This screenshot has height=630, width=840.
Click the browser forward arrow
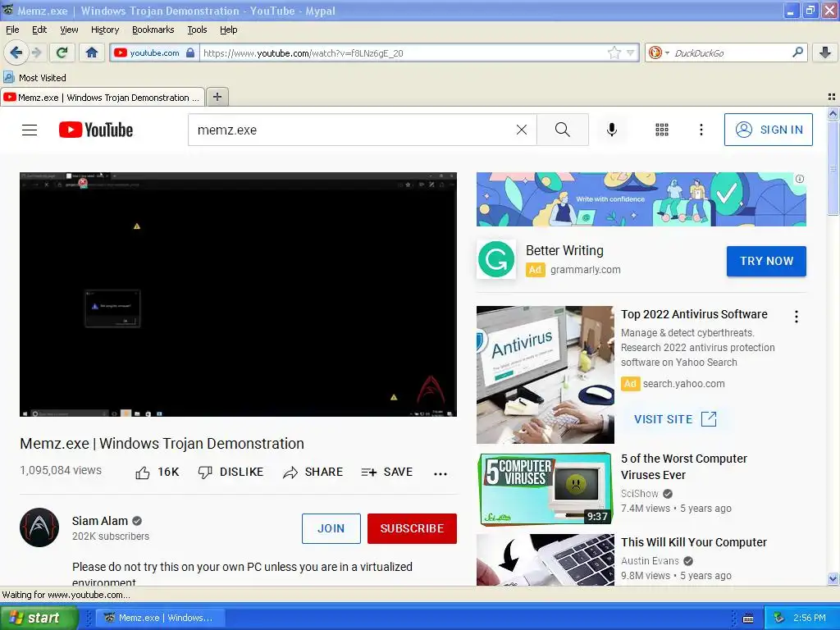point(36,52)
